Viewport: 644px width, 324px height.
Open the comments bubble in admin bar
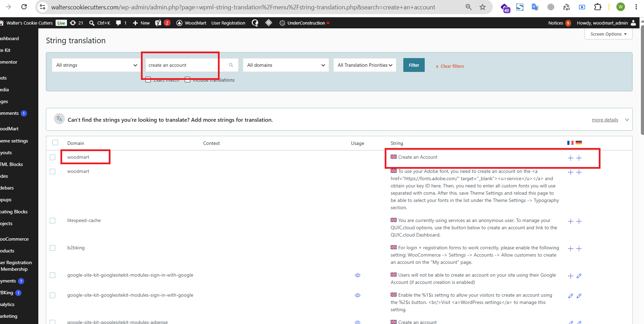point(121,23)
